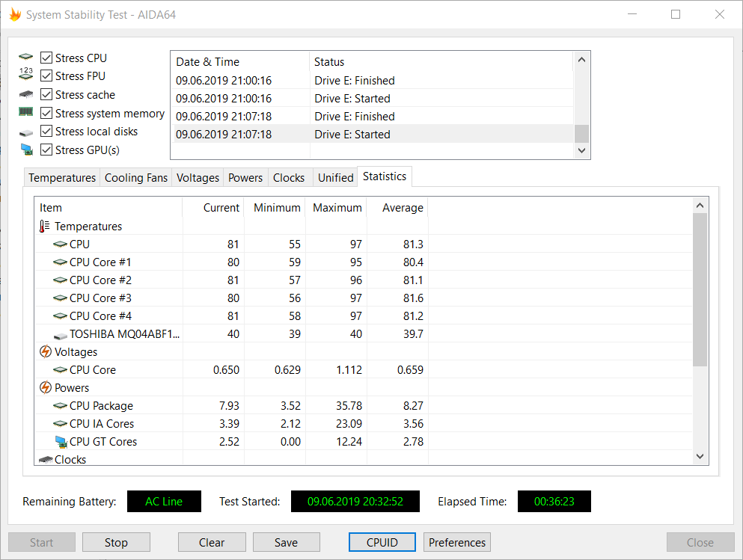The height and width of the screenshot is (560, 743).
Task: Click the lightning icon of Powers group
Action: (x=45, y=388)
